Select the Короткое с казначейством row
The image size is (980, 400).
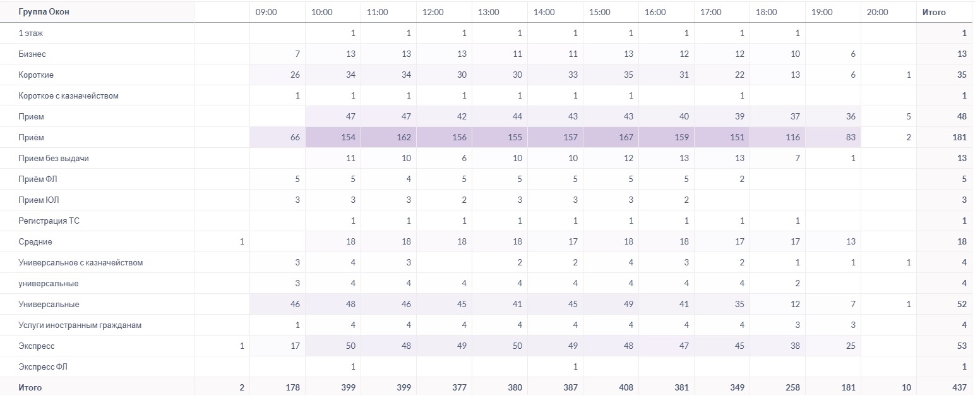pos(489,95)
